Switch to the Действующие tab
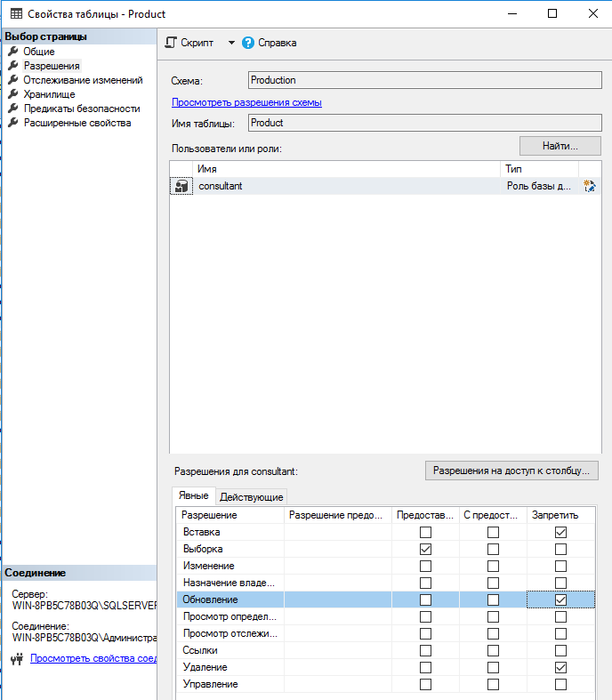This screenshot has width=612, height=700. (252, 497)
